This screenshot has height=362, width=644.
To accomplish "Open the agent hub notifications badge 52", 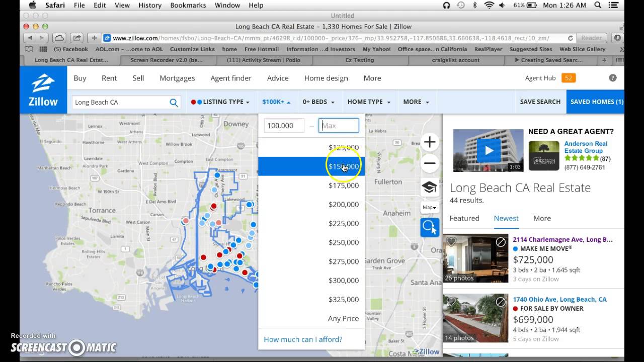I will tap(569, 78).
